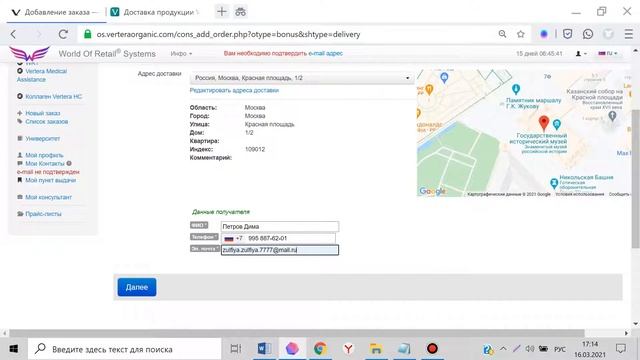Open the browser hamburger menu
This screenshot has height=360, width=640.
click(x=629, y=34)
